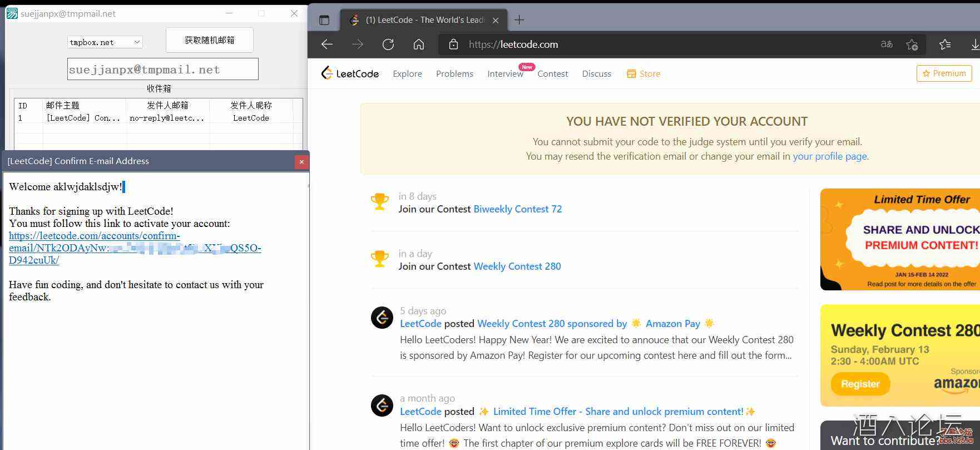Open the Store navigation item

coord(644,73)
